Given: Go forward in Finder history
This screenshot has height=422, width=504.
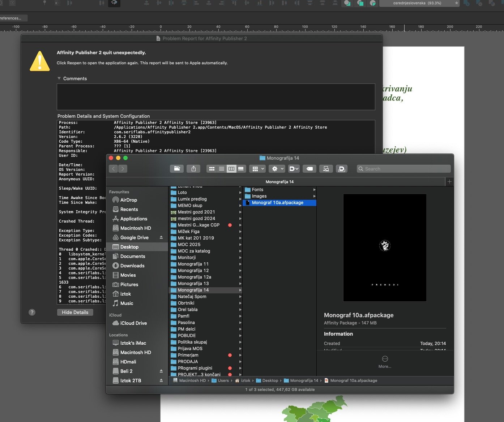Looking at the screenshot, I should coord(123,169).
